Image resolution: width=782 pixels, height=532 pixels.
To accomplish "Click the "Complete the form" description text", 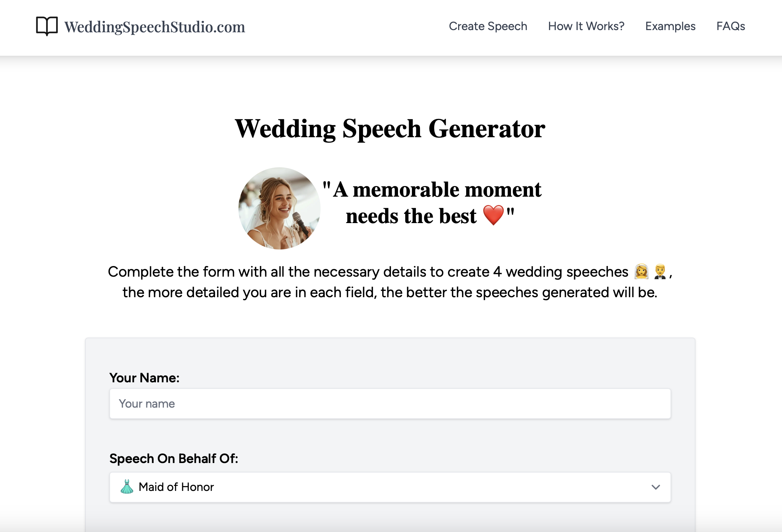I will click(368, 272).
